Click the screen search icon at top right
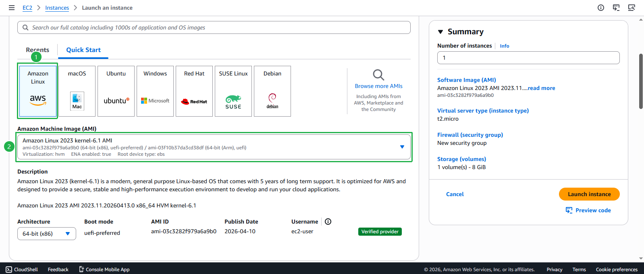The height and width of the screenshot is (274, 644). point(632,8)
